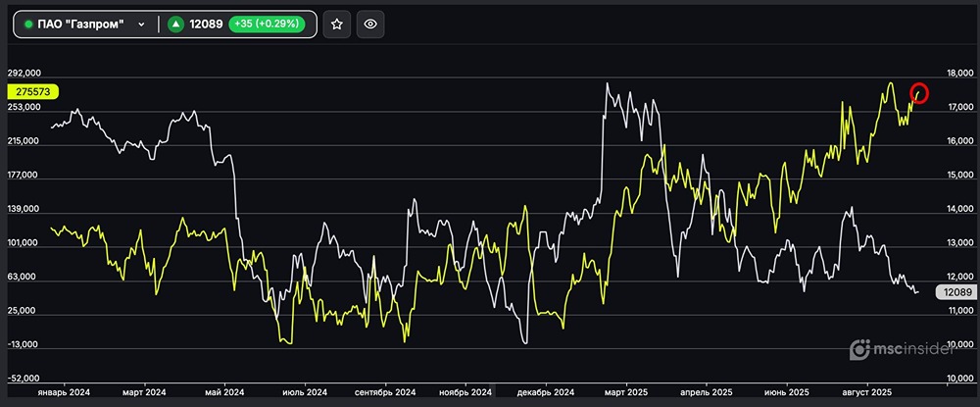This screenshot has height=407, width=980.
Task: Select январь 2024 on the time axis
Action: coord(64,392)
